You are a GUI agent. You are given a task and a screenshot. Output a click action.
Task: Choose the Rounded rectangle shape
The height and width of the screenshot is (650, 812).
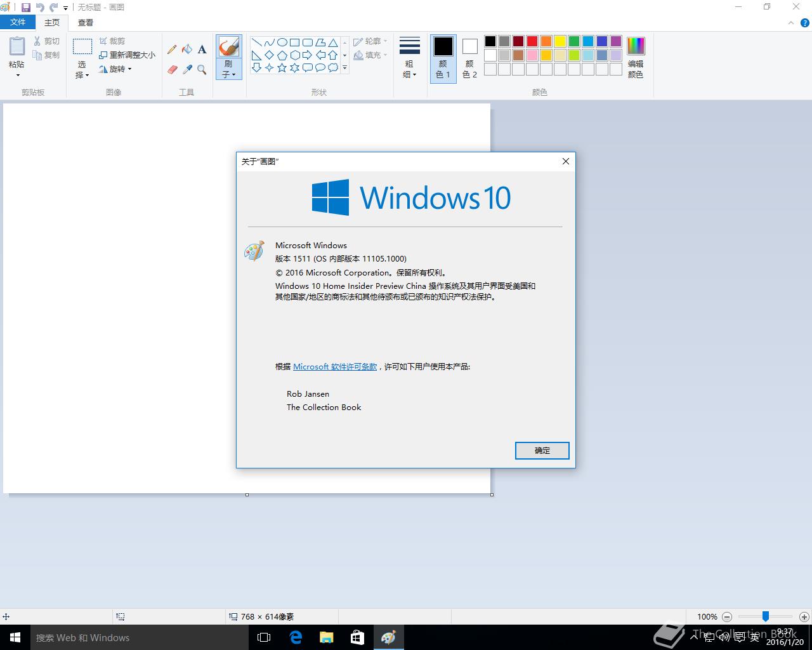pos(308,43)
